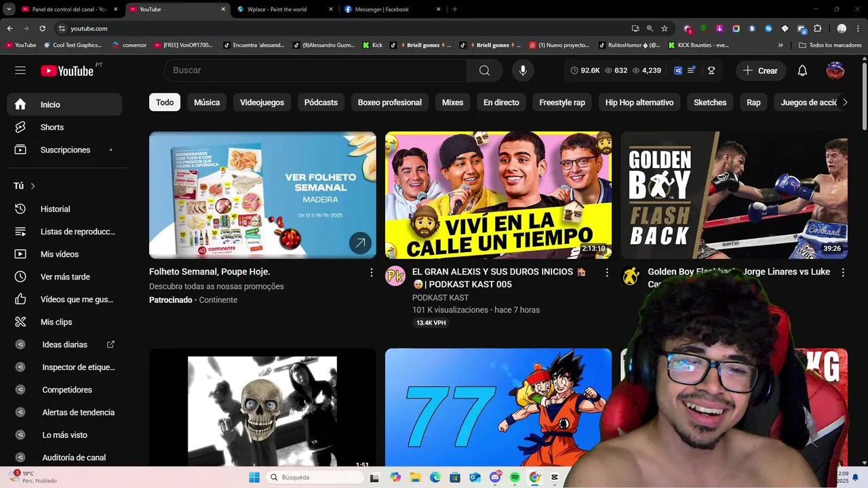Select the Freestyle rap filter chip
The width and height of the screenshot is (868, 488).
point(561,102)
